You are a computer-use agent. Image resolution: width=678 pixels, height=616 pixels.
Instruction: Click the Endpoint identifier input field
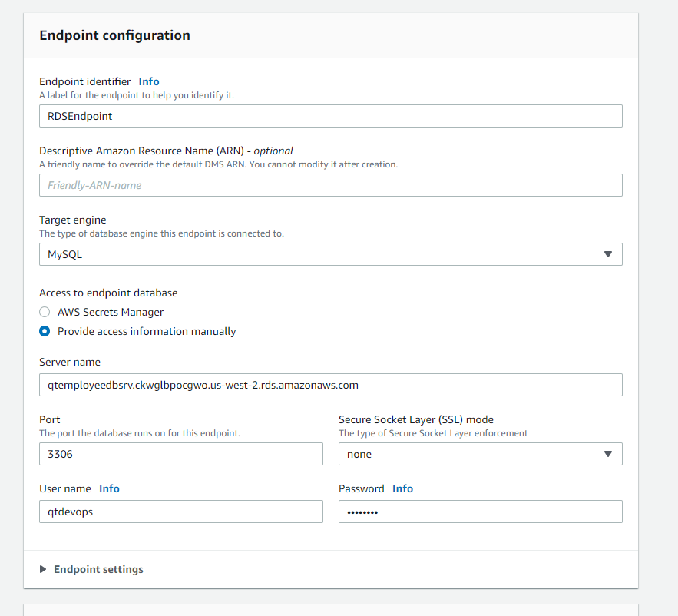pyautogui.click(x=331, y=116)
